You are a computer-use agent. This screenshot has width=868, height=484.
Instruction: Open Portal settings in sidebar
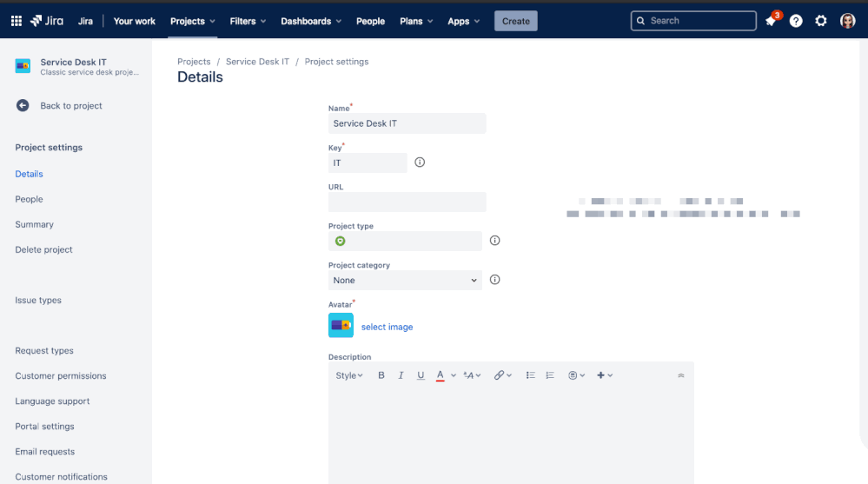click(45, 427)
